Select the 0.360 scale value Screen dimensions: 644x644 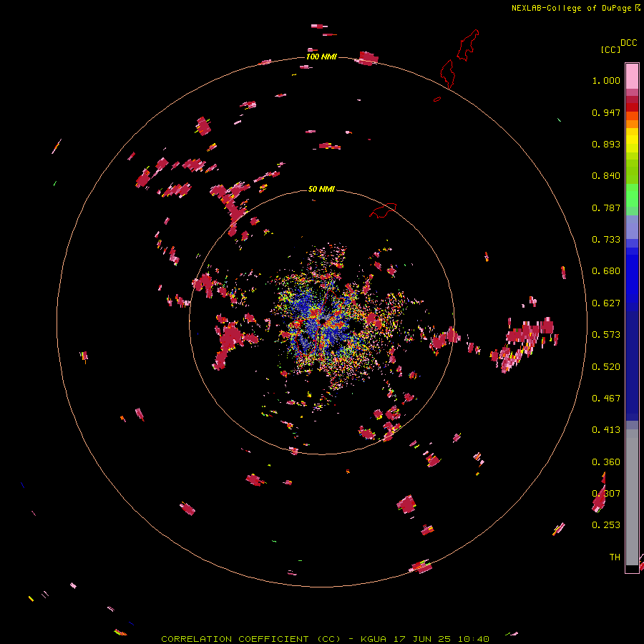click(606, 462)
